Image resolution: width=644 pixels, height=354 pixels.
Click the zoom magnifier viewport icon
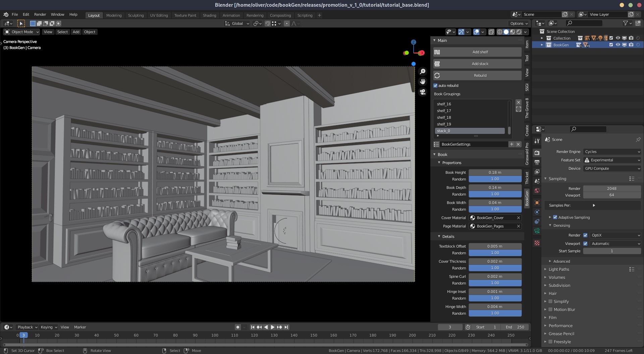point(423,71)
